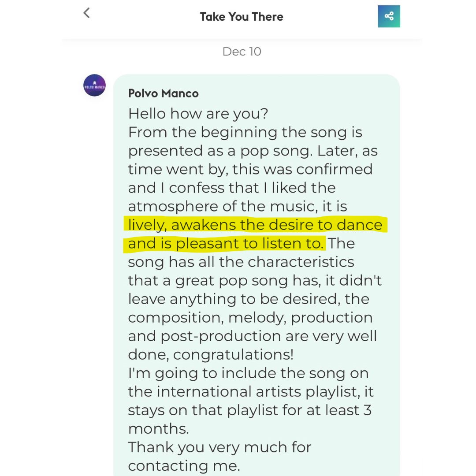Tap 'composition, melody, production' line
Screen dimensions: 476x476
click(x=250, y=317)
